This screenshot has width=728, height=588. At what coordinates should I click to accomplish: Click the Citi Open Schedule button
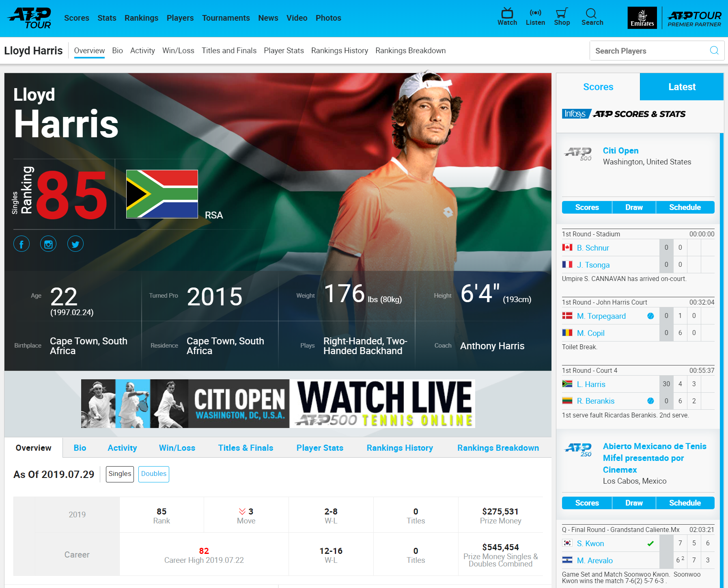pyautogui.click(x=685, y=207)
